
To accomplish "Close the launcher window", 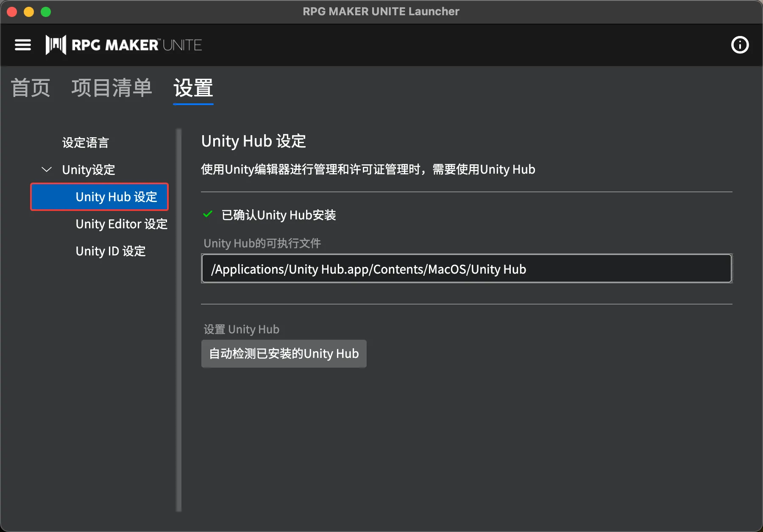I will pos(12,12).
